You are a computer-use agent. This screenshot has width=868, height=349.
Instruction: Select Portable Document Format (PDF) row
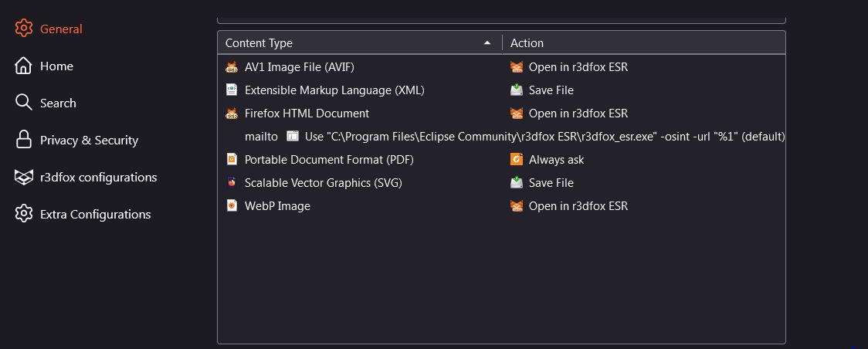501,160
